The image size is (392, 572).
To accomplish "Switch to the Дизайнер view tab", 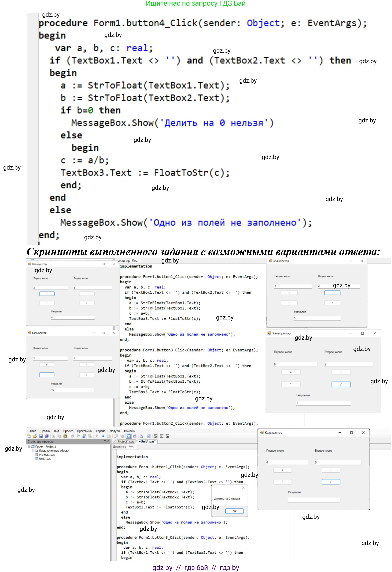I will (x=119, y=447).
